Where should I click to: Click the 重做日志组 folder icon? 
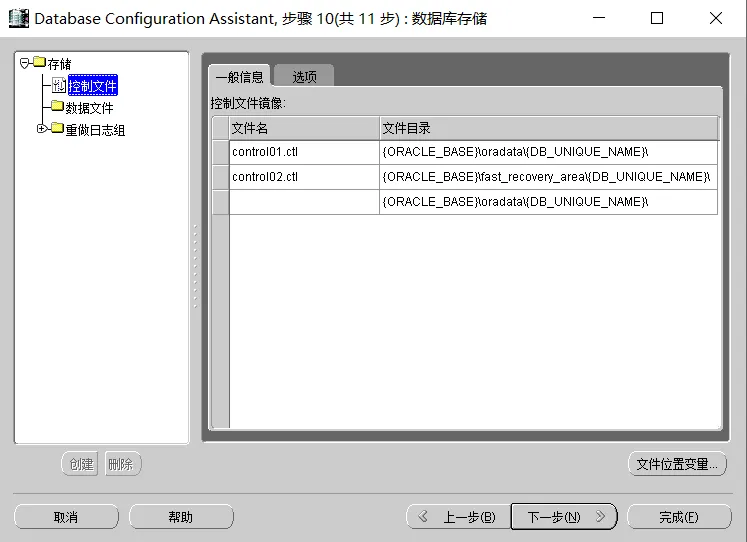[x=57, y=128]
